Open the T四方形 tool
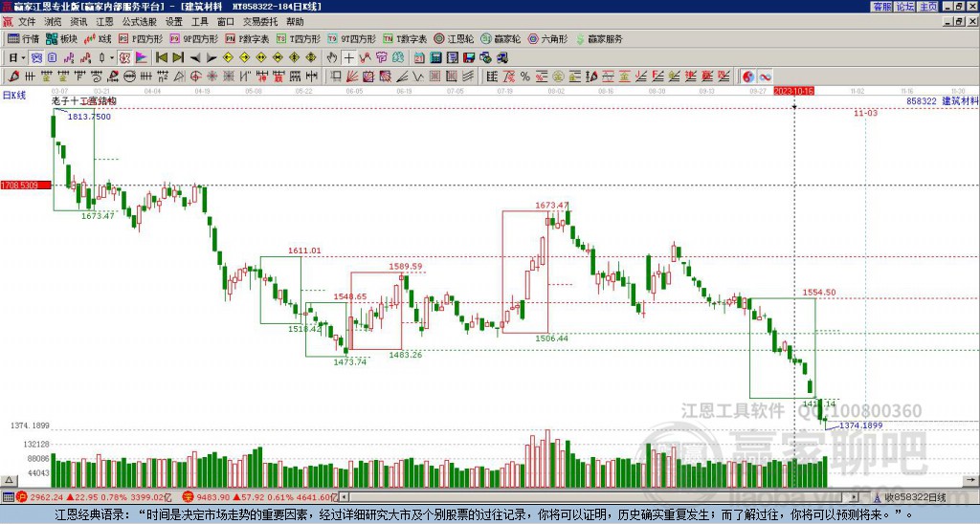980x524 pixels. (299, 38)
